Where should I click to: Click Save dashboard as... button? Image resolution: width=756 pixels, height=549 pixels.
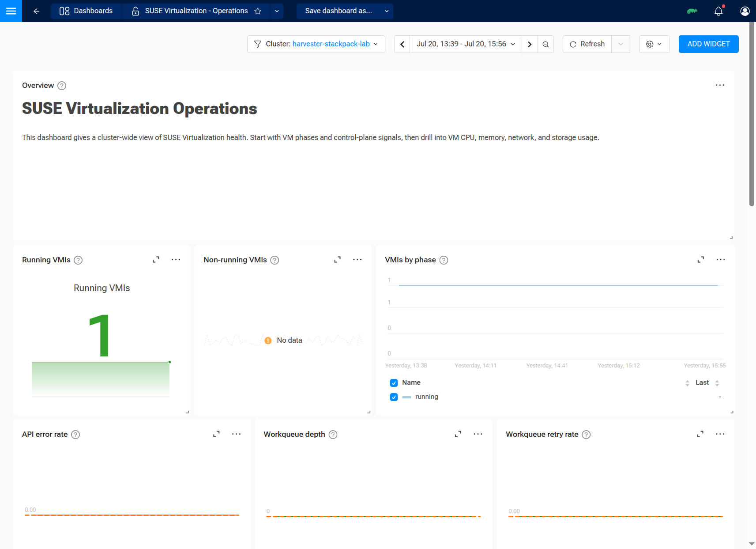click(x=339, y=11)
